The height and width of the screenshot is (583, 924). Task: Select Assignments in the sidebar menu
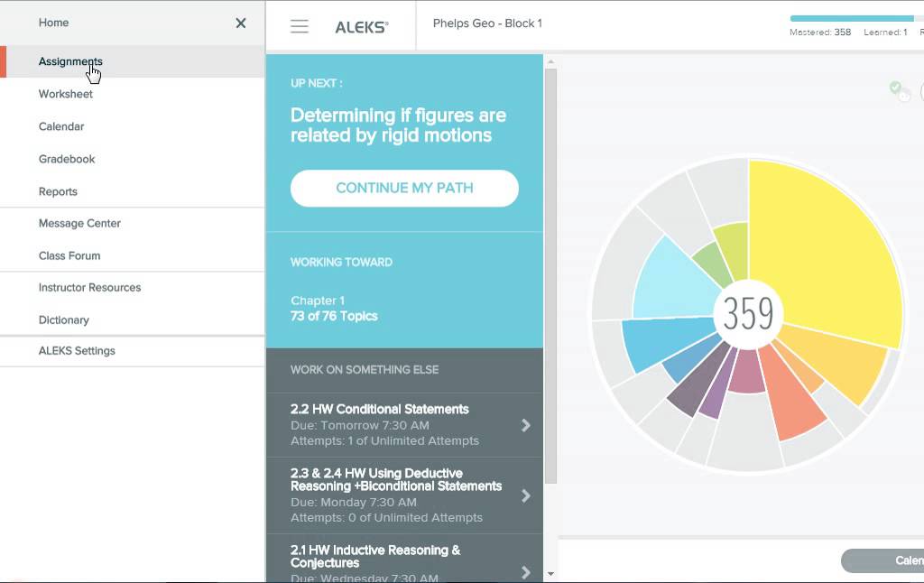[x=70, y=61]
